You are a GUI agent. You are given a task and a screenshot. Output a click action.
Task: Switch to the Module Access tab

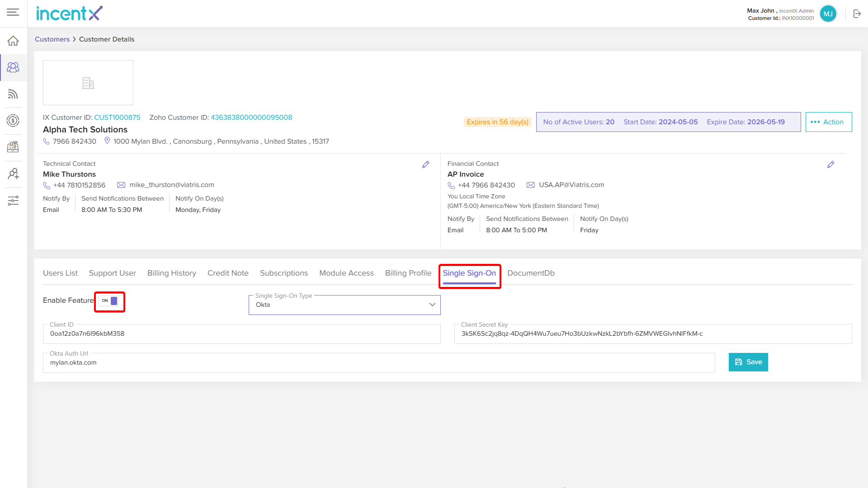coord(346,273)
